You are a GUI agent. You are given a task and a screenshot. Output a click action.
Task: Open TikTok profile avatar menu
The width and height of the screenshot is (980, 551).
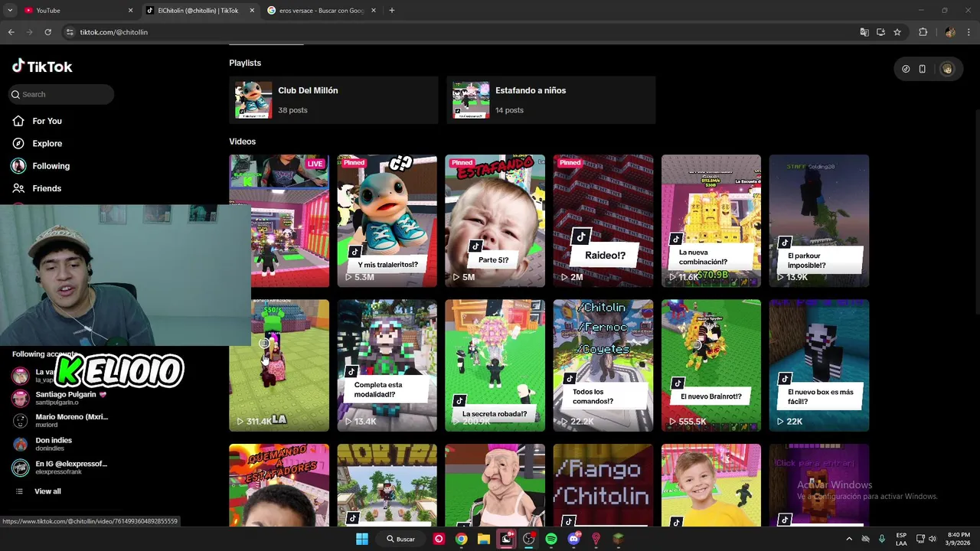tap(947, 69)
